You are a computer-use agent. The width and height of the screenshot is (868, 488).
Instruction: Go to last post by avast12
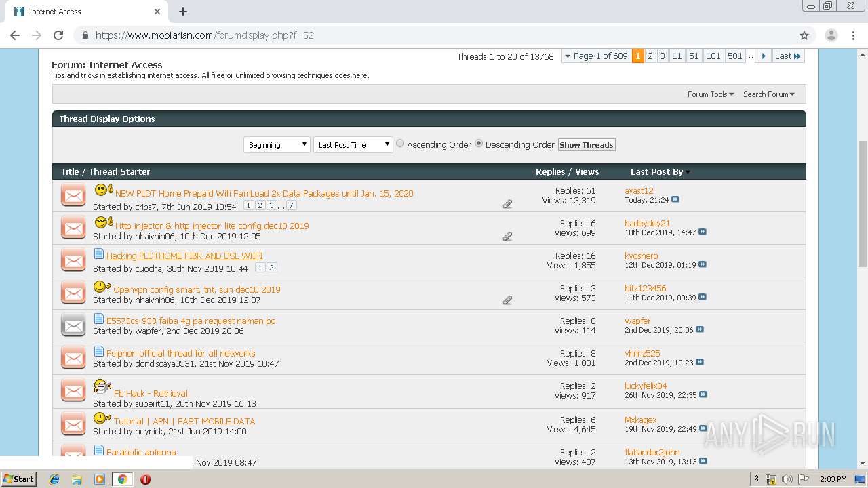(675, 200)
